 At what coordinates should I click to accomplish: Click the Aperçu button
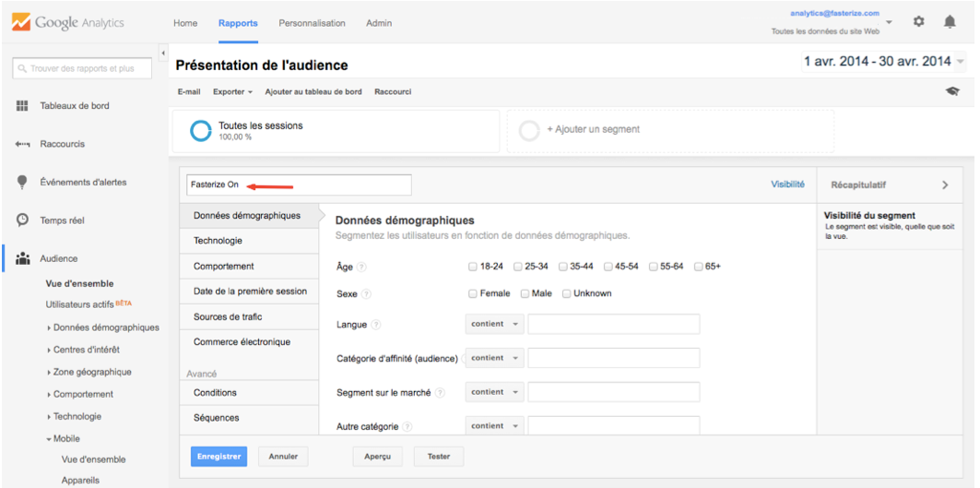tap(376, 456)
